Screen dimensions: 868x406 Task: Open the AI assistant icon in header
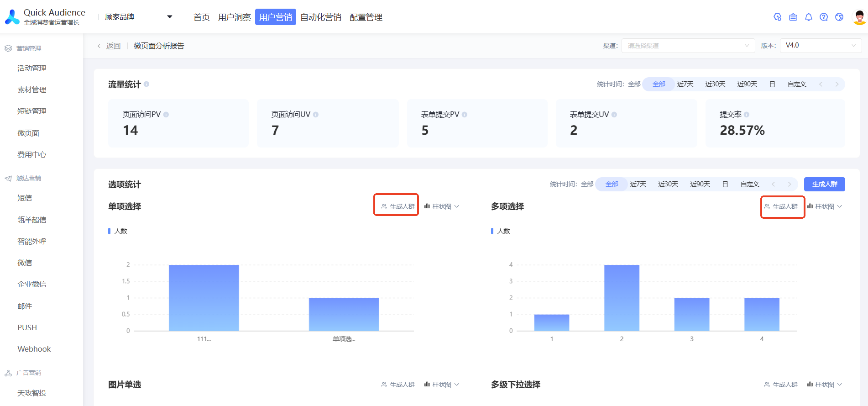(778, 17)
